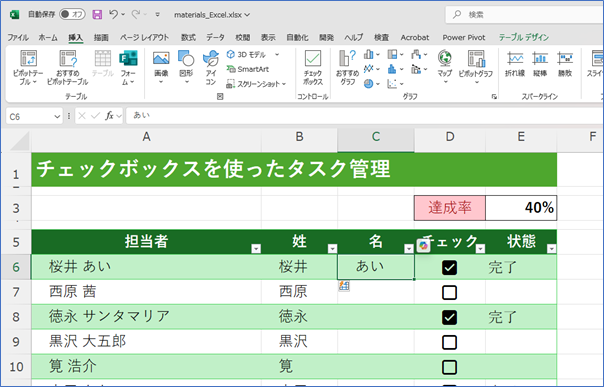This screenshot has width=604, height=387.
Task: Uncheck the checkbox for 徳永 サンタマリア
Action: pos(450,317)
